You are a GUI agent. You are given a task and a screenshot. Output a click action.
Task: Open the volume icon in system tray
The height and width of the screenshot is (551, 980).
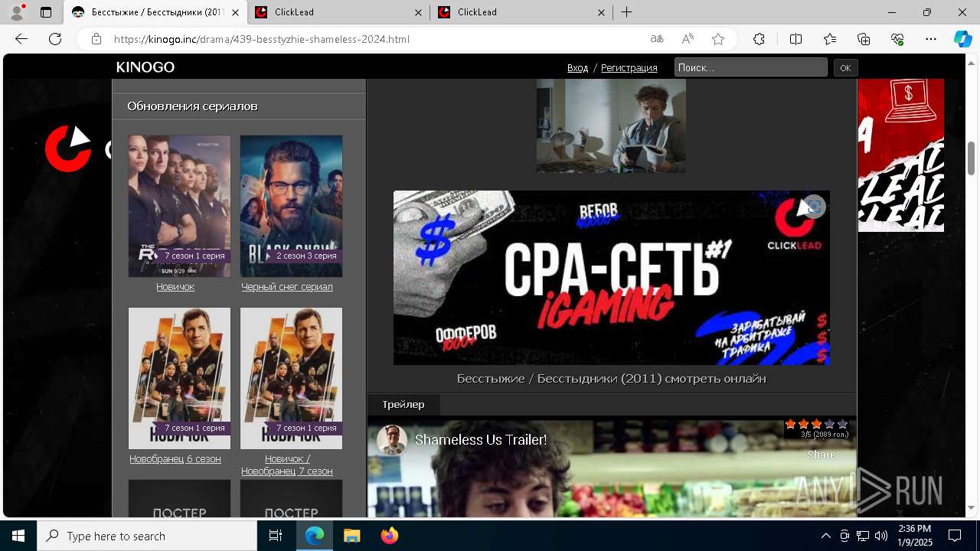(881, 536)
